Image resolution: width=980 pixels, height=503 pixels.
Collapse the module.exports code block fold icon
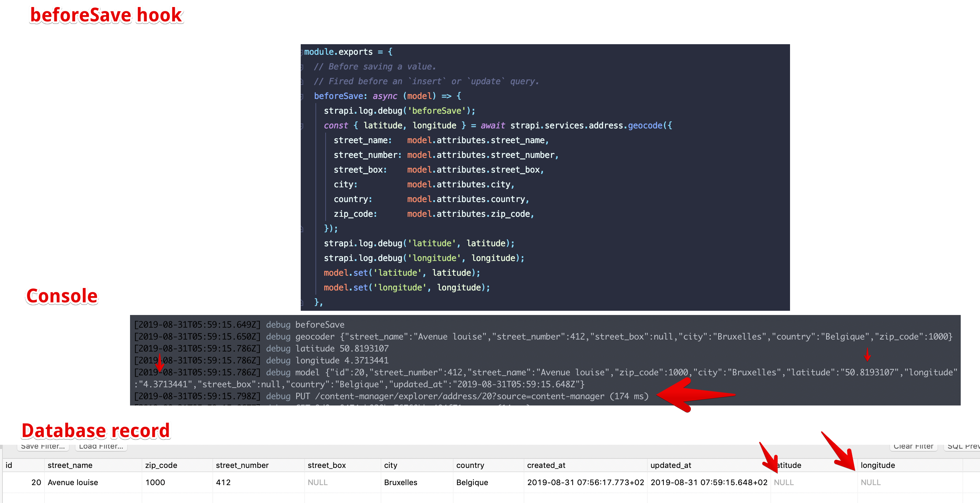tap(302, 52)
